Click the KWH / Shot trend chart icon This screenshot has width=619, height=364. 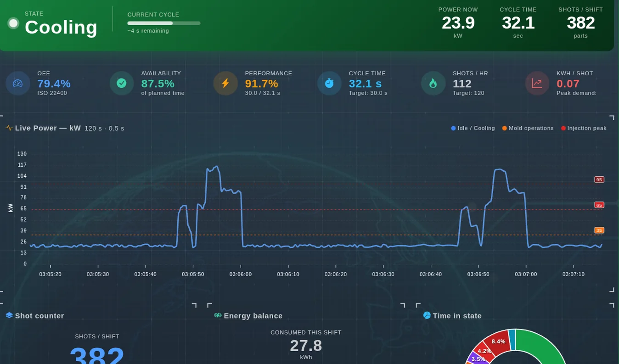[537, 83]
